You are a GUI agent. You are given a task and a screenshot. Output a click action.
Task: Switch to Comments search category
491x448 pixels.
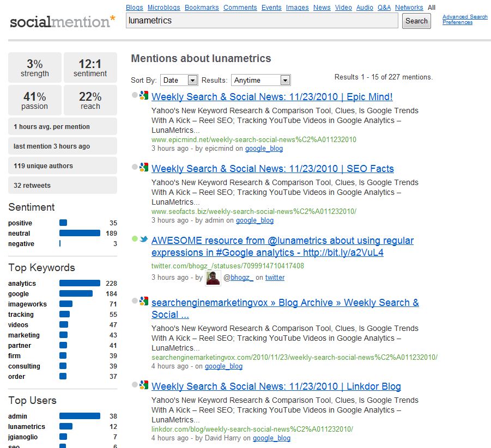(240, 8)
